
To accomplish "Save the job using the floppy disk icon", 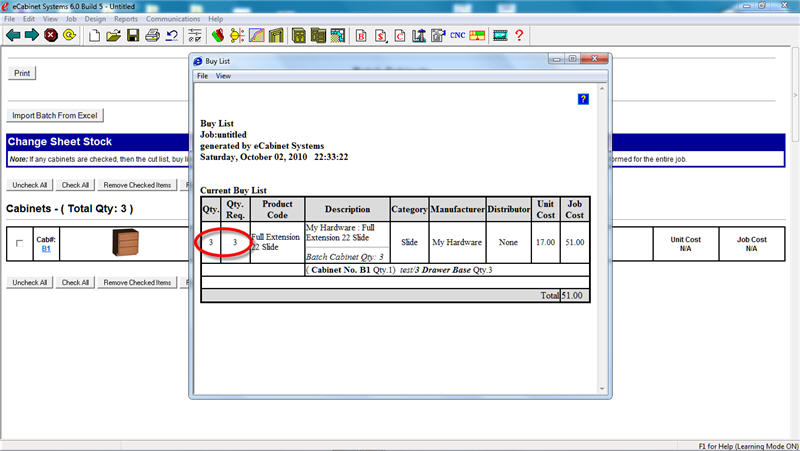I will click(x=133, y=35).
